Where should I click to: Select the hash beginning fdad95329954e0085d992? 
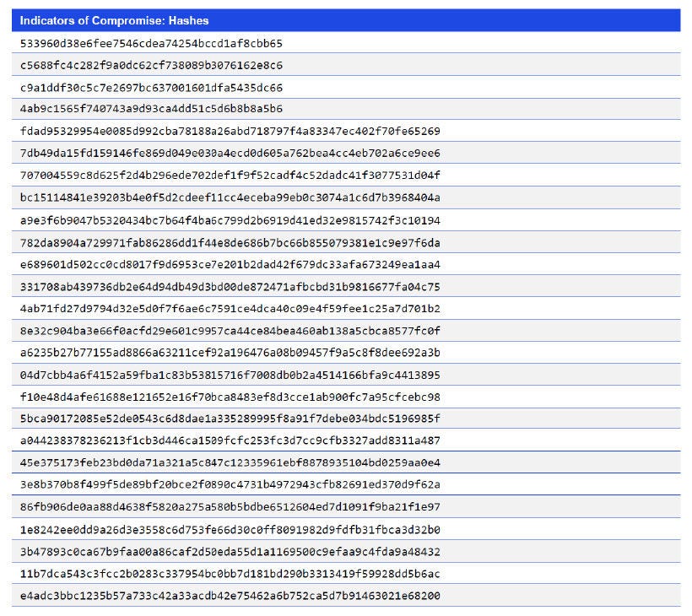pos(169,132)
